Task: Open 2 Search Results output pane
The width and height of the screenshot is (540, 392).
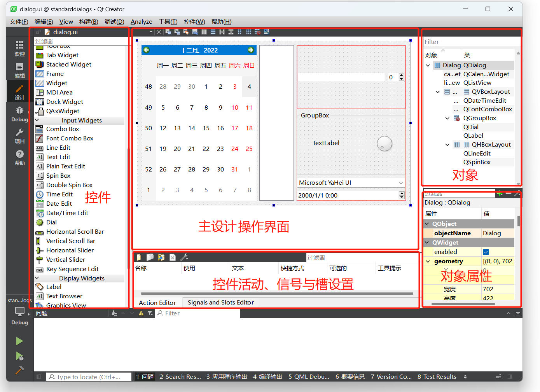Action: [180, 376]
